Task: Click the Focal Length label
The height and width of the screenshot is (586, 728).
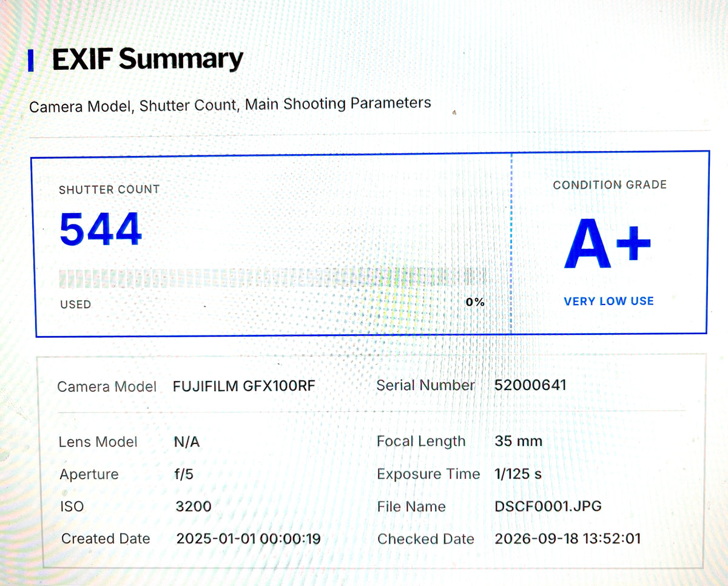Action: click(422, 442)
